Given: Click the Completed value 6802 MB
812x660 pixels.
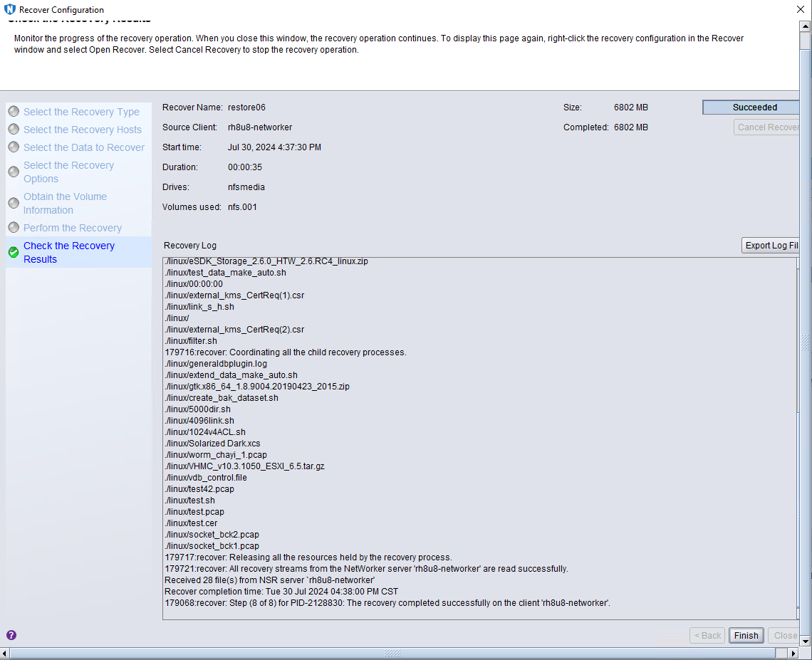Looking at the screenshot, I should point(631,127).
